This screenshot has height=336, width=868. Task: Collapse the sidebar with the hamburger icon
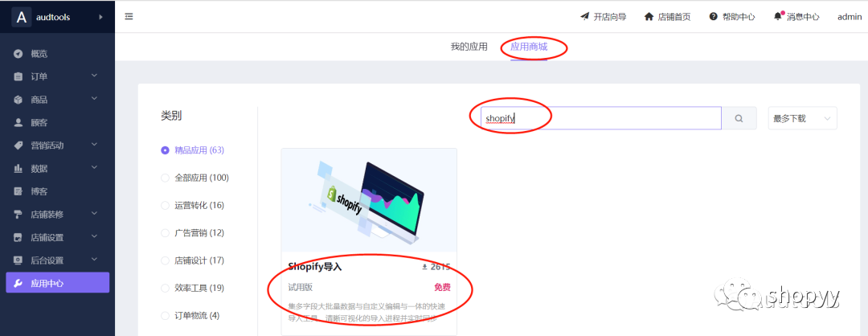[x=129, y=17]
